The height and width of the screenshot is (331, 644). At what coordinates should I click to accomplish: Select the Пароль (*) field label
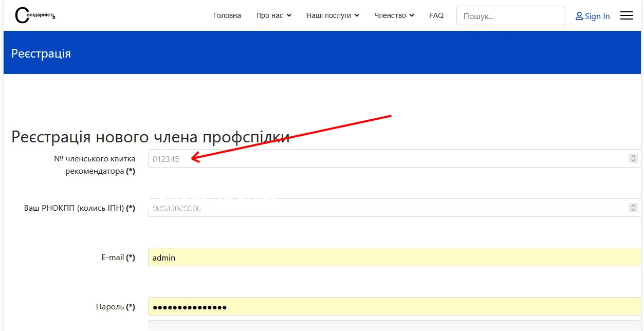pyautogui.click(x=116, y=307)
